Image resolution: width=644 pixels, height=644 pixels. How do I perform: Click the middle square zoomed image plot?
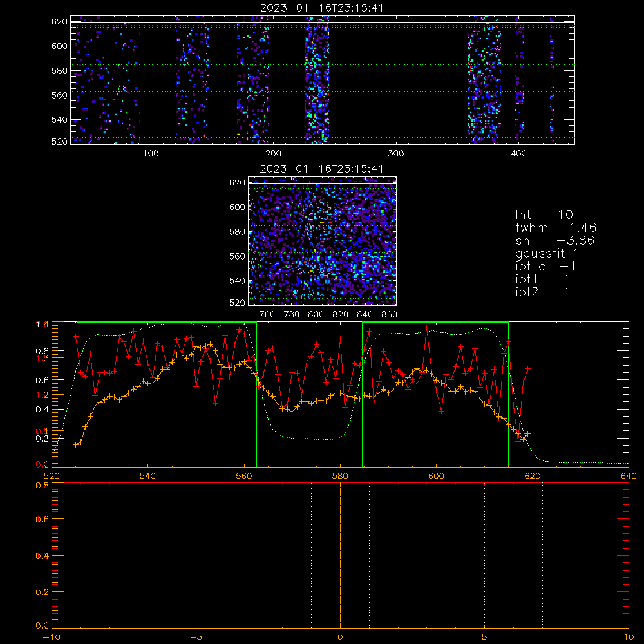[x=323, y=241]
